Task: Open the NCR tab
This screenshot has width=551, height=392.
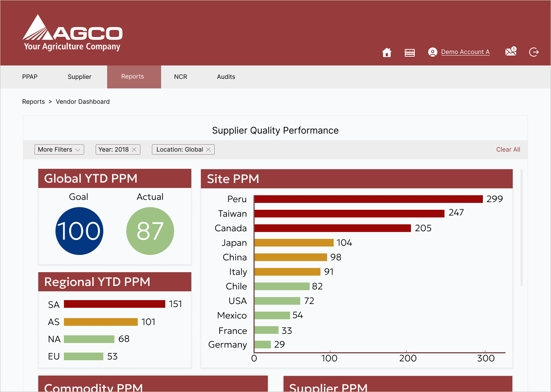Action: pyautogui.click(x=181, y=77)
